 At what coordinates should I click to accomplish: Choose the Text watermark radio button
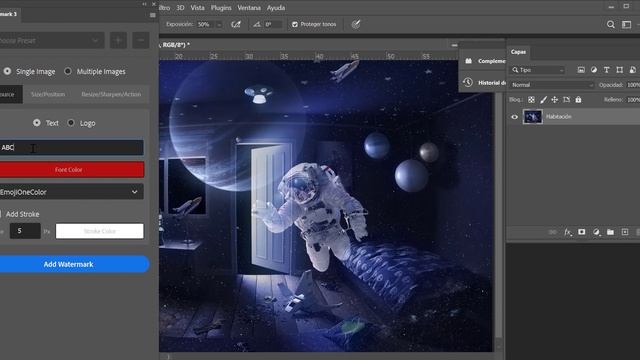click(37, 122)
